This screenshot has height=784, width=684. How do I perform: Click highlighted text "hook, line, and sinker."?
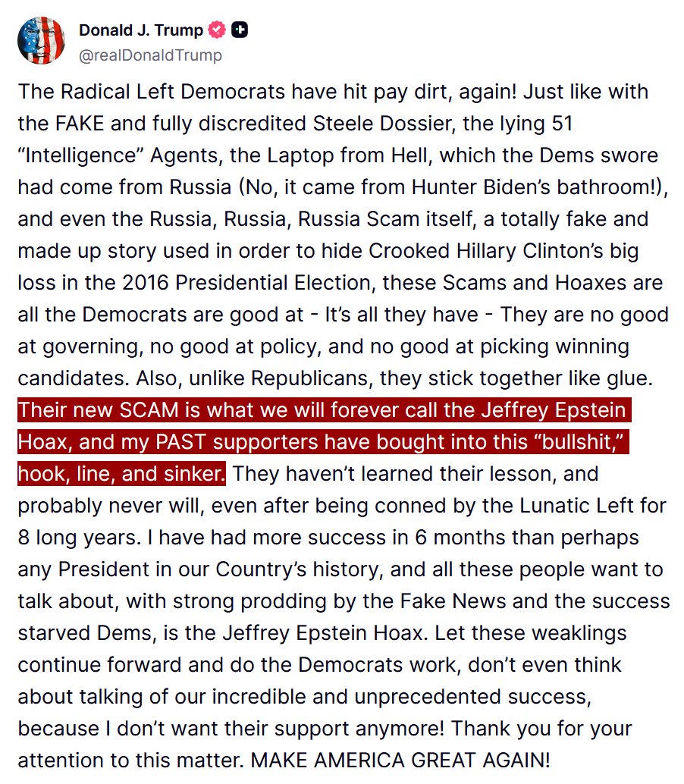pos(121,474)
